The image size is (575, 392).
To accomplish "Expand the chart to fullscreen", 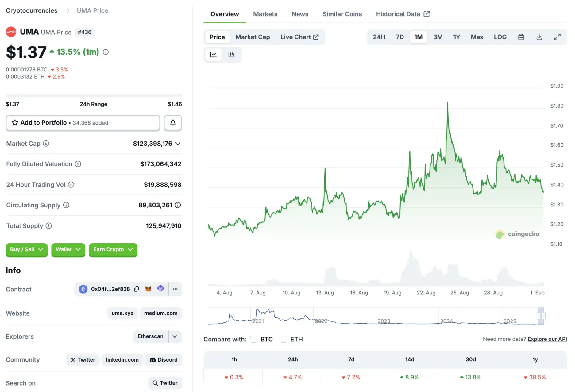I will tap(558, 37).
